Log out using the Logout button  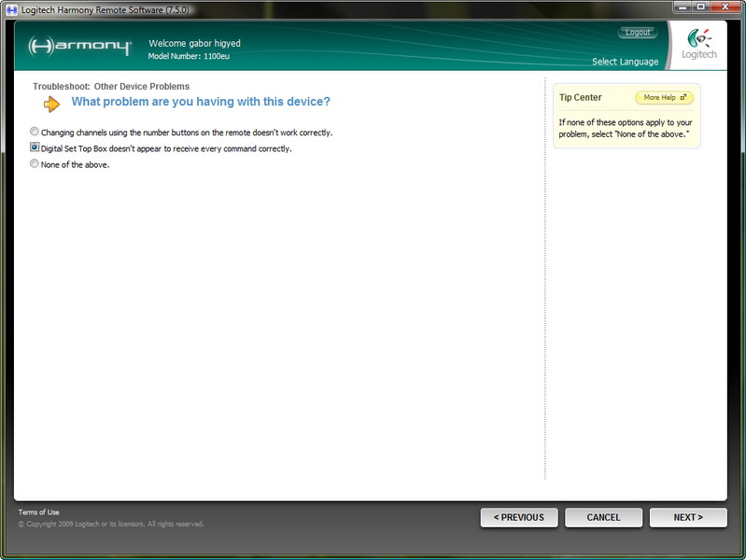638,33
